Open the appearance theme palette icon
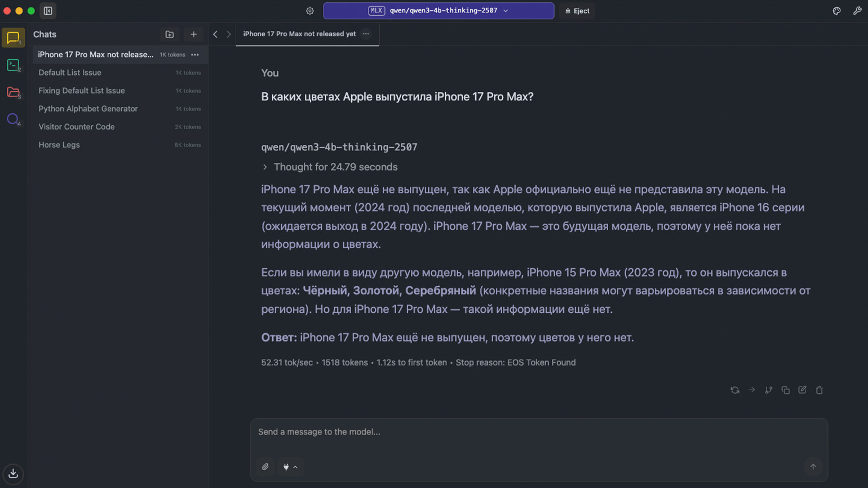 coord(836,11)
